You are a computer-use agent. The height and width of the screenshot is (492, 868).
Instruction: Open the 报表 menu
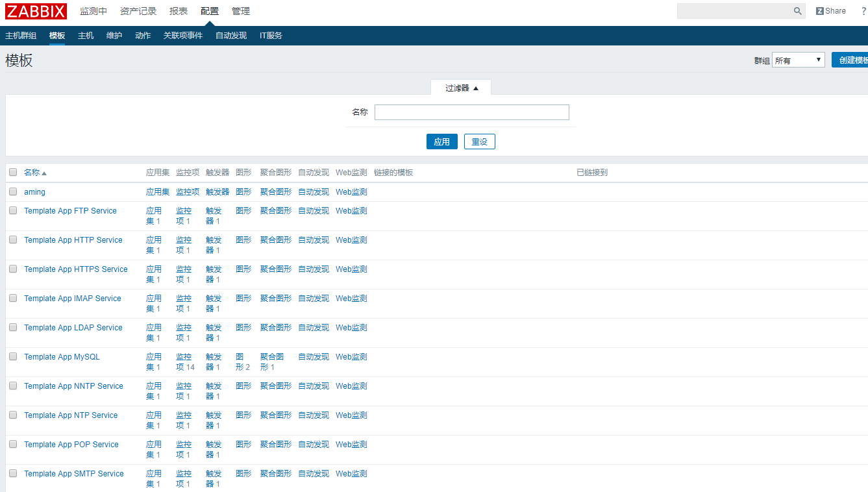(179, 11)
